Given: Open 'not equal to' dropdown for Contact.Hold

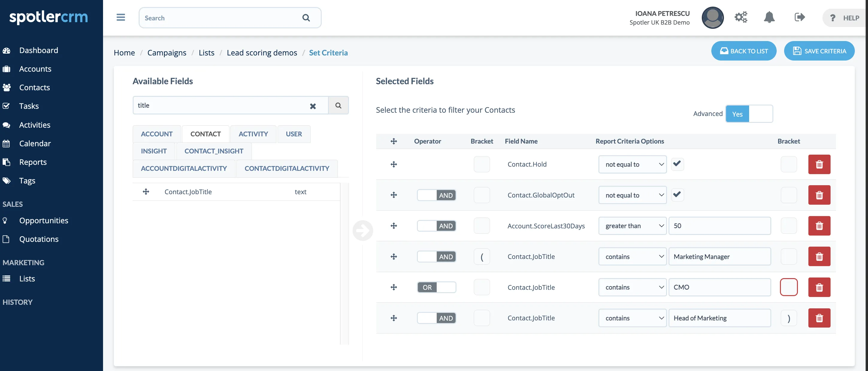Looking at the screenshot, I should 632,164.
